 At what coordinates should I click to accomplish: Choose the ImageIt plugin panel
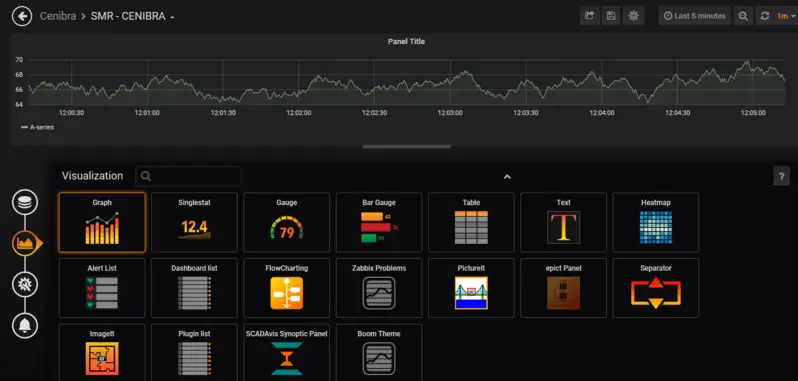coord(102,353)
